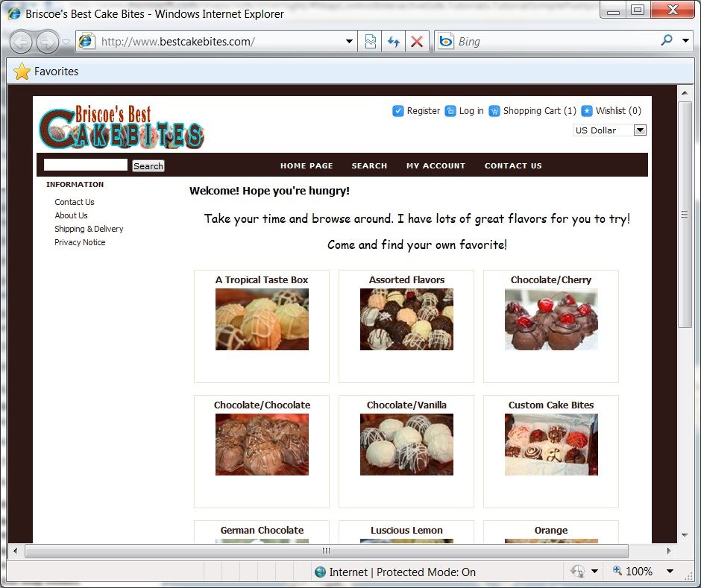Click the Compatibility View icon
Viewport: 701px width, 588px height.
coord(370,42)
